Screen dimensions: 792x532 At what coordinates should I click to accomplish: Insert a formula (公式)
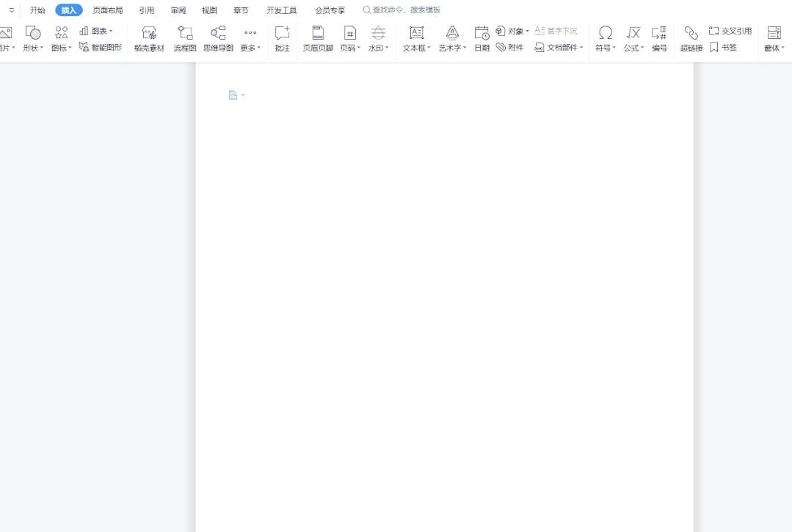point(633,39)
